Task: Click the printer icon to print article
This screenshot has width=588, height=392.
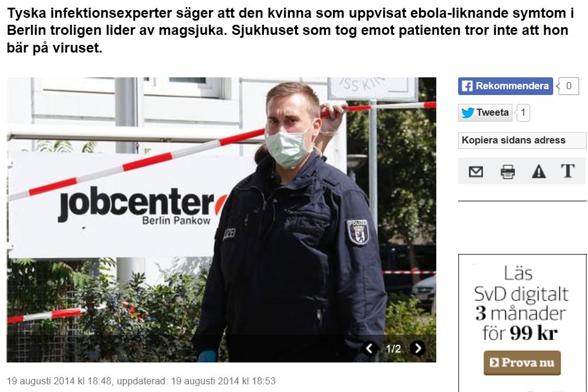Action: [x=507, y=172]
